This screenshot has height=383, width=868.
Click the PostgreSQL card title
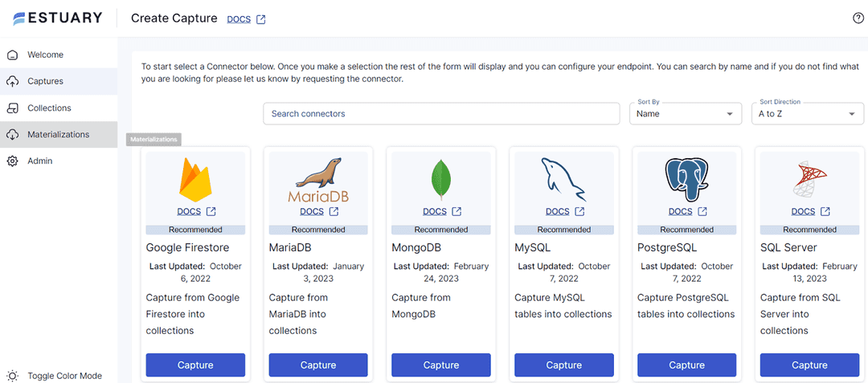tap(667, 247)
